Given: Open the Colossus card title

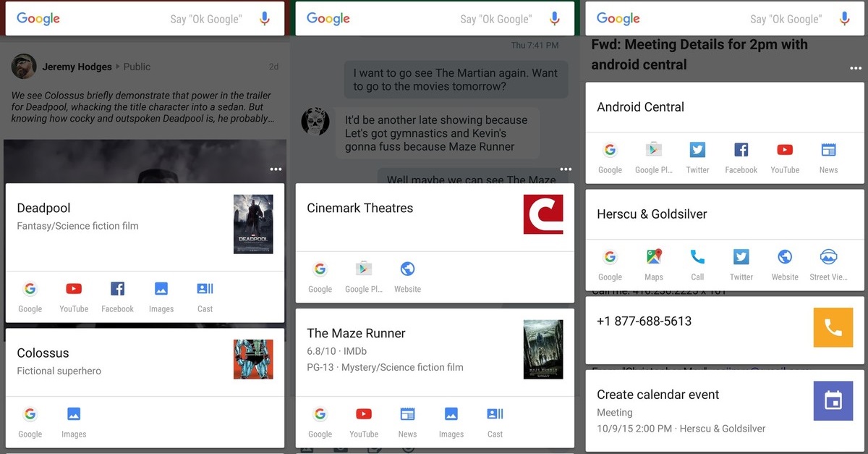Looking at the screenshot, I should coord(43,353).
